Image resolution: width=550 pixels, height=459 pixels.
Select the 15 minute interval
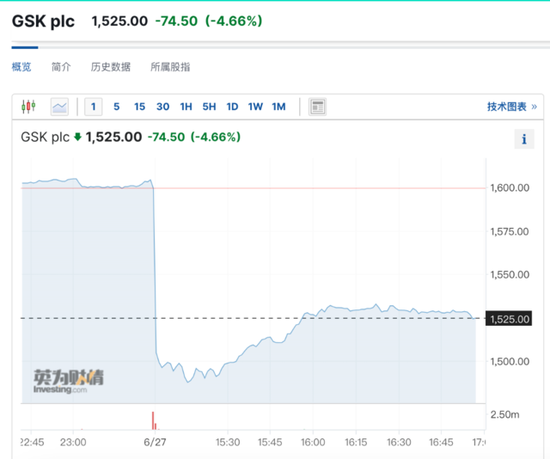pos(140,107)
